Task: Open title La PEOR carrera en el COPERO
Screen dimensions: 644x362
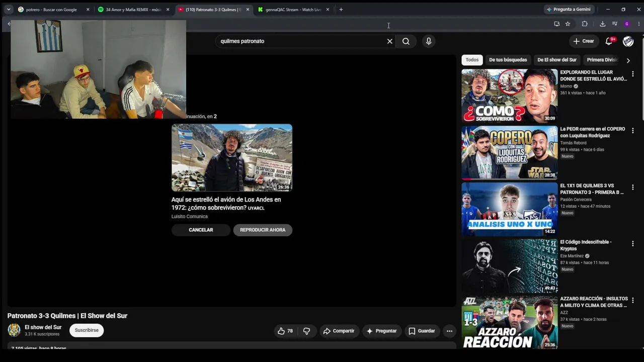Action: pos(593,132)
